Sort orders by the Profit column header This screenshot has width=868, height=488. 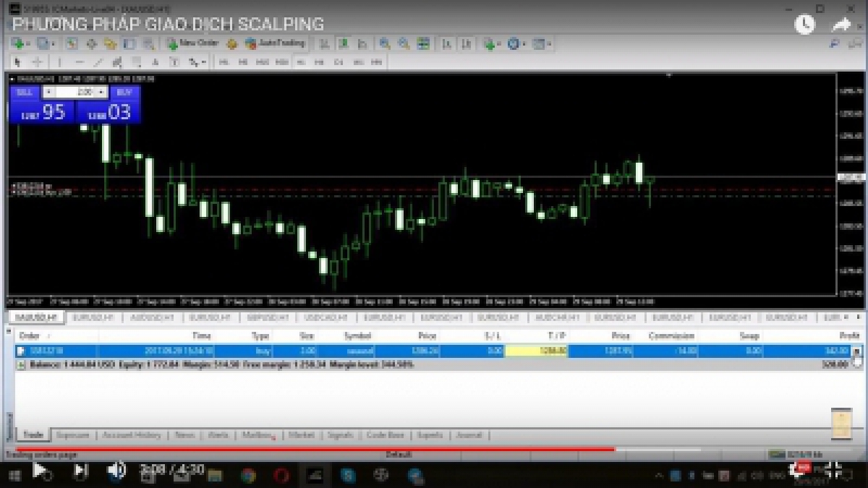coord(849,335)
